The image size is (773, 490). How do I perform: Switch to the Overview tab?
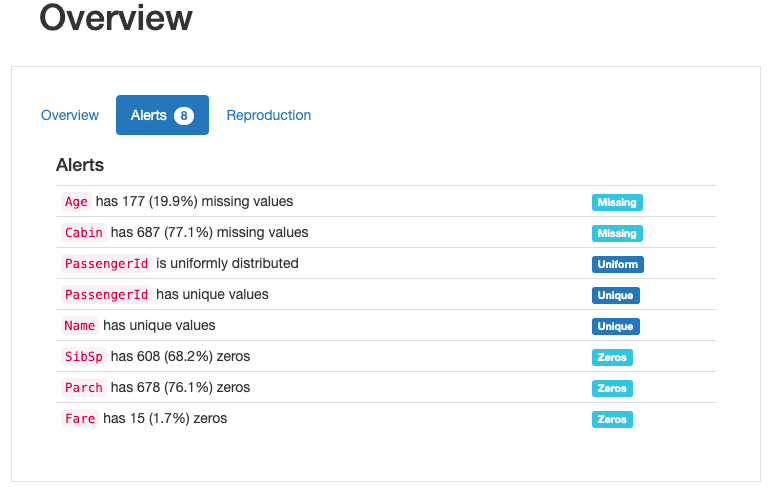pyautogui.click(x=70, y=115)
